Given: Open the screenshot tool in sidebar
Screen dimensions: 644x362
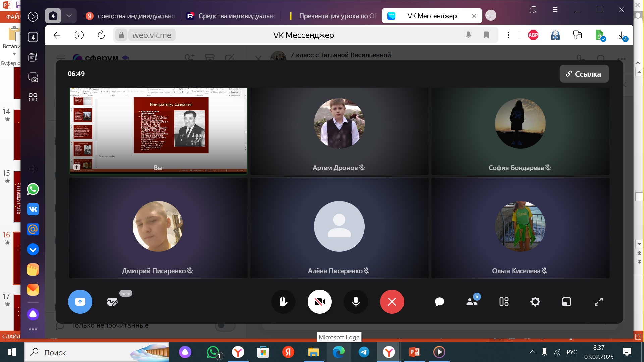Looking at the screenshot, I should pyautogui.click(x=33, y=77).
